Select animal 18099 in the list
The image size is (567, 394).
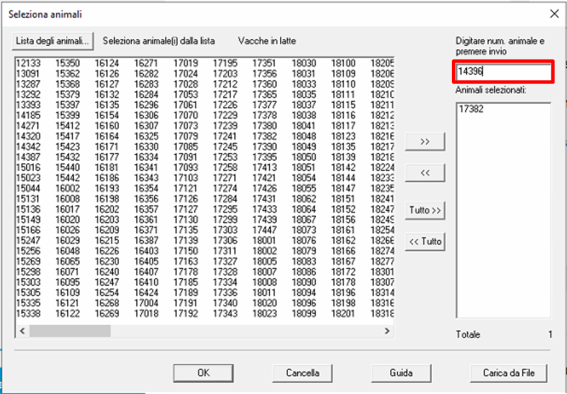click(x=304, y=313)
